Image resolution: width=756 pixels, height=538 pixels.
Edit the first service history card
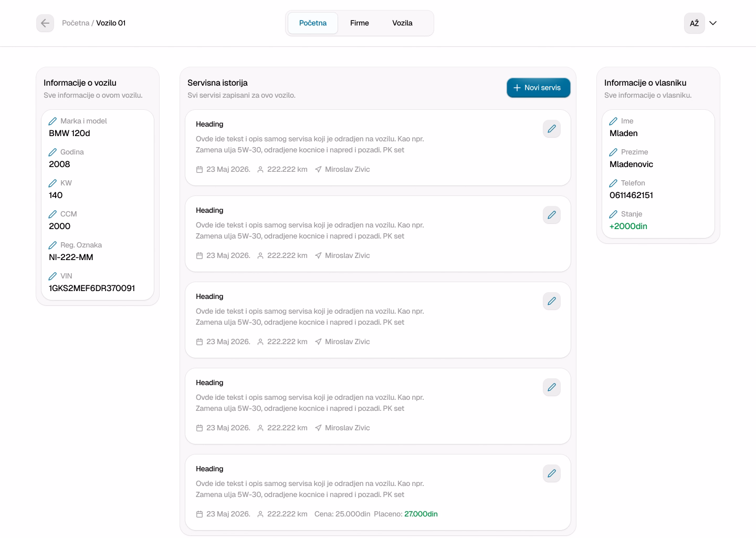click(x=552, y=129)
